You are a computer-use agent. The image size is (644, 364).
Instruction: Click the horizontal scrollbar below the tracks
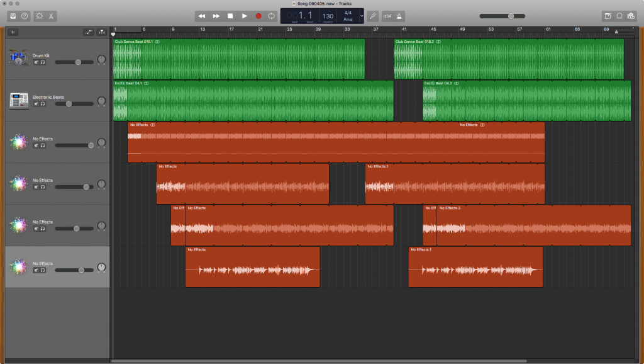(x=319, y=361)
